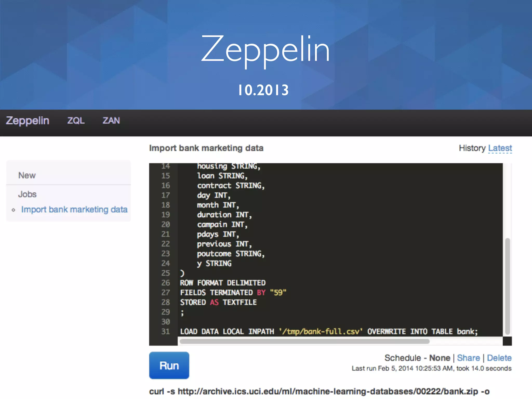
Task: Click the Zeppelin brand logo in navbar
Action: (28, 121)
